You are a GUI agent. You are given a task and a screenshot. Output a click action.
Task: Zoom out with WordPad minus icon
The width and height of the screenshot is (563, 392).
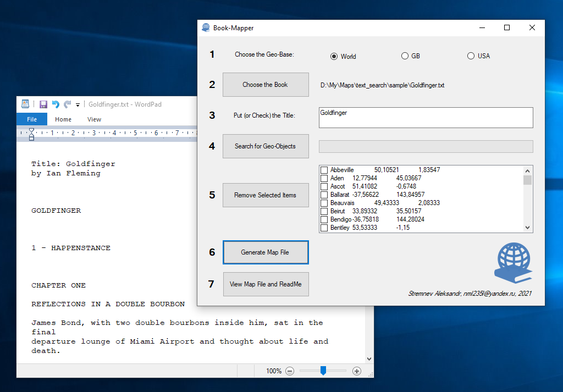290,371
